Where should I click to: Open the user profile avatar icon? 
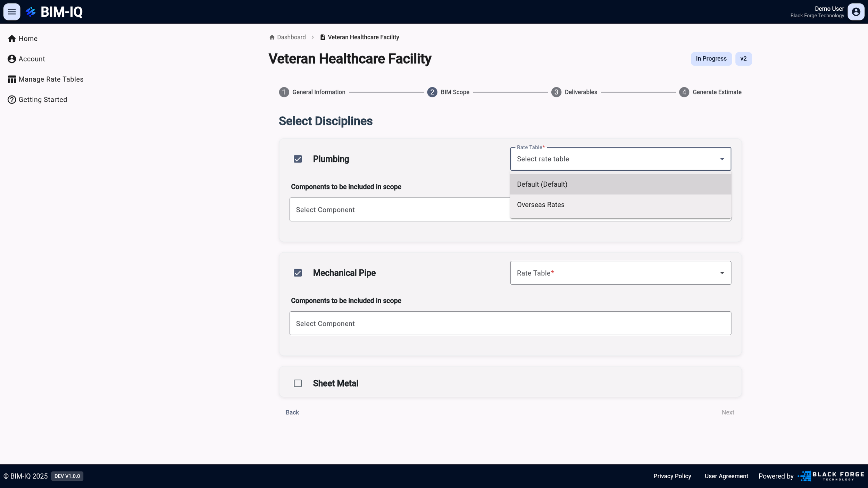[856, 12]
